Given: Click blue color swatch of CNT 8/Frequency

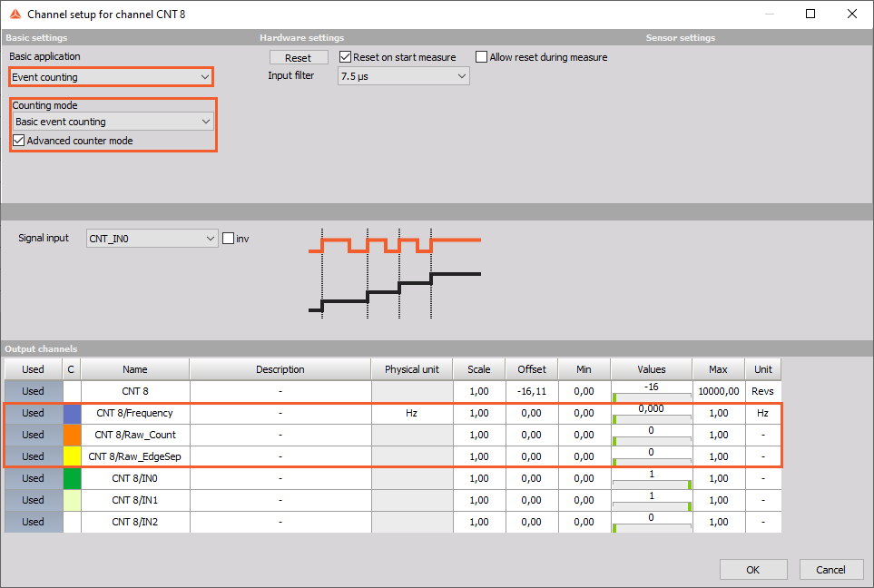Looking at the screenshot, I should tap(72, 413).
